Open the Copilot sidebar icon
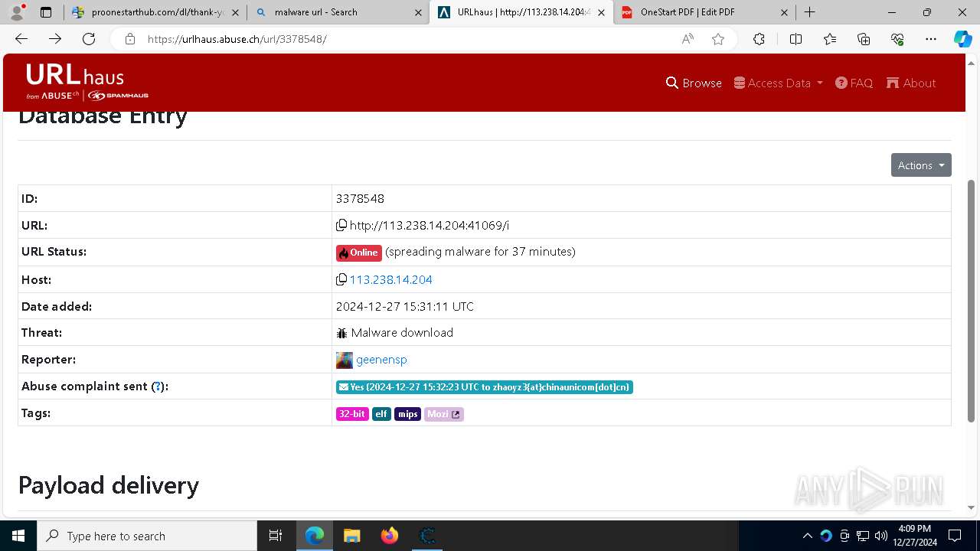 click(962, 39)
